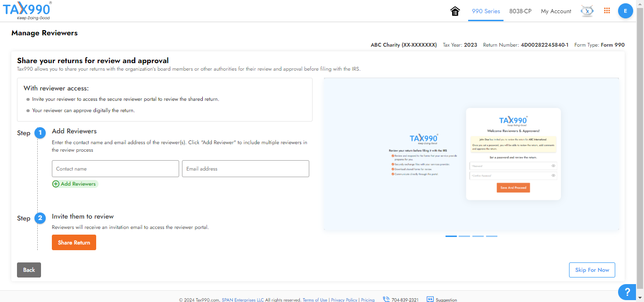Open the orange apps grid menu

click(607, 10)
